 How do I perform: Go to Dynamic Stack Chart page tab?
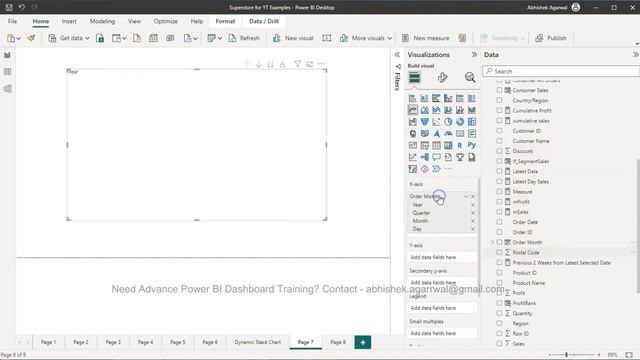coord(258,342)
